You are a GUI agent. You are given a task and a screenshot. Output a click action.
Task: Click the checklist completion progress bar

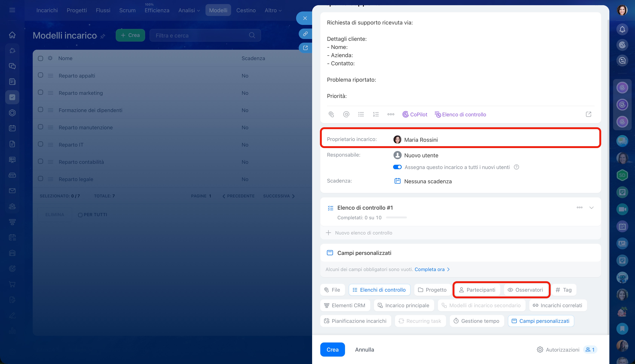click(396, 217)
